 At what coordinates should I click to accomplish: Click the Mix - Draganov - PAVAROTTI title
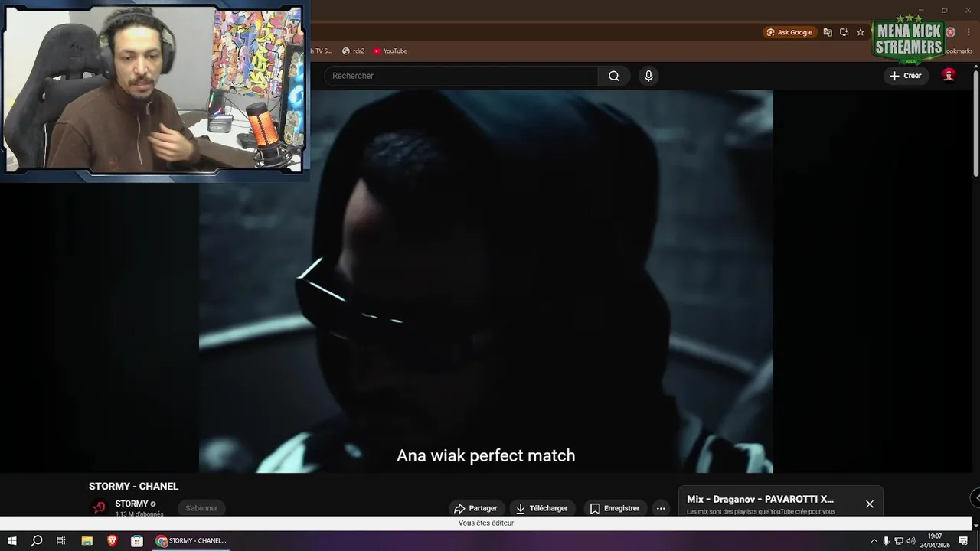[760, 499]
